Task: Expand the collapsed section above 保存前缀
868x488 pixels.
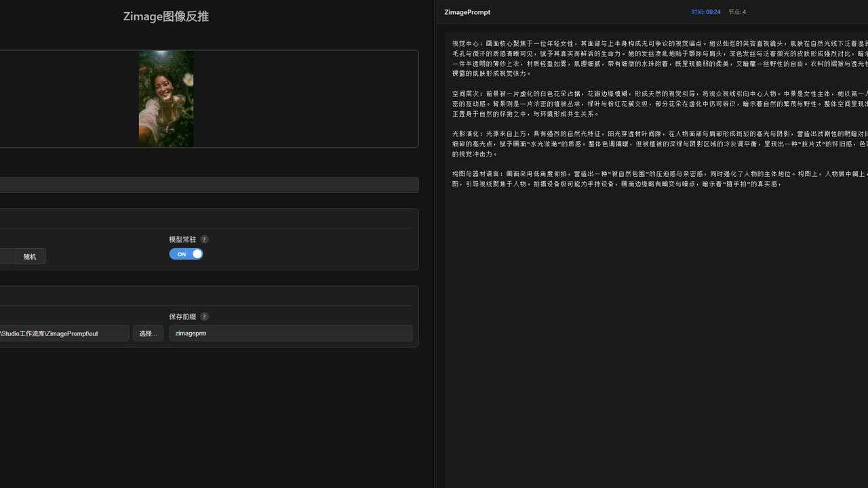Action: [210, 294]
